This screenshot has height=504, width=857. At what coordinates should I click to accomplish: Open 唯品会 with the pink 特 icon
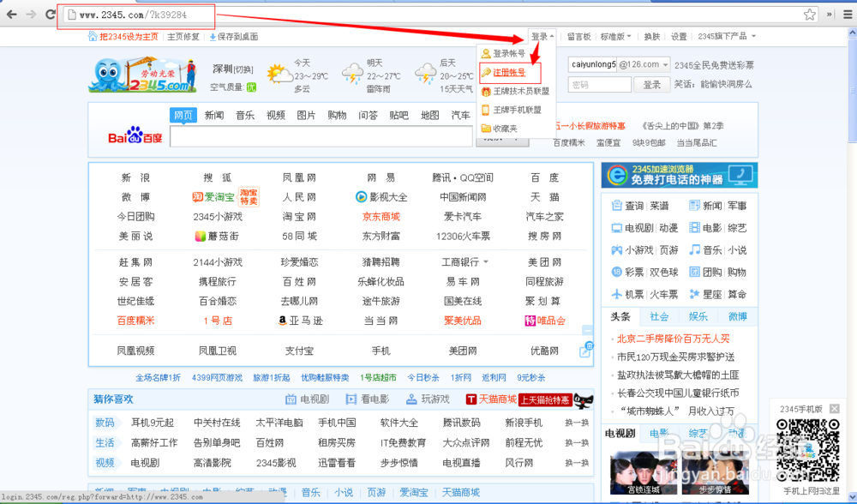(545, 321)
